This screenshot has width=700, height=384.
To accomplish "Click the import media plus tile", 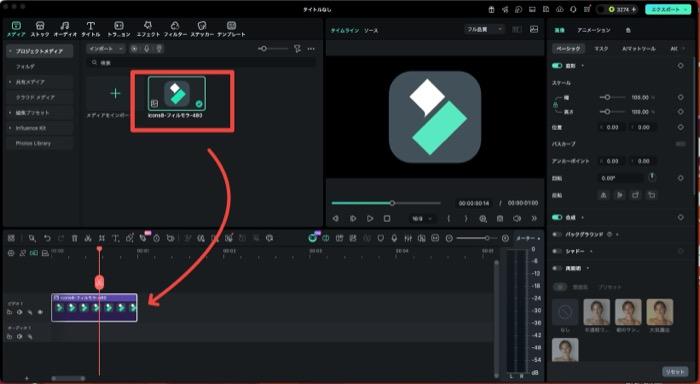I will (115, 93).
